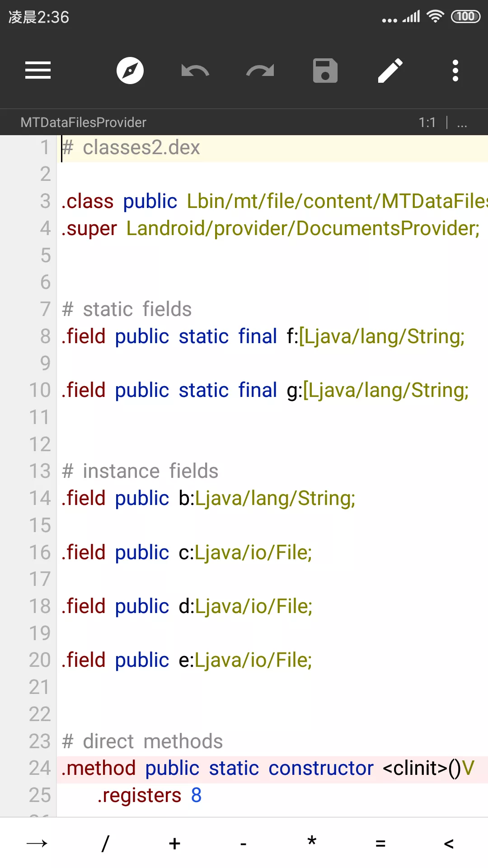Toggle edit mode with pencil icon
Image resolution: width=488 pixels, height=868 pixels.
390,71
